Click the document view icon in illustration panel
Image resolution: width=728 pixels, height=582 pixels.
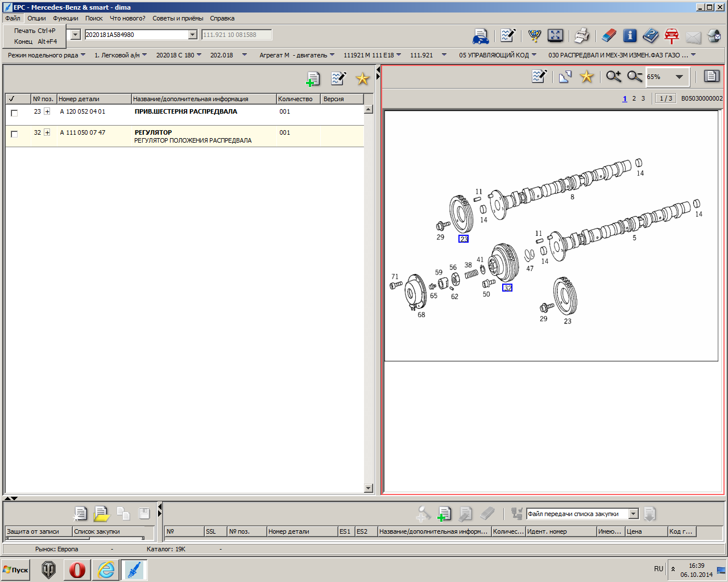(x=712, y=76)
